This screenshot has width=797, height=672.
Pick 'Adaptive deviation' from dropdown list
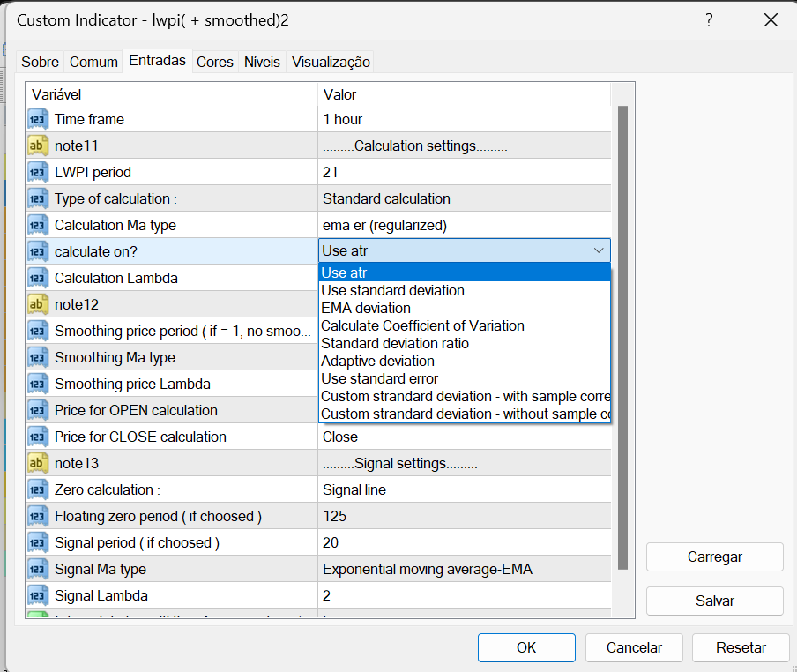pyautogui.click(x=377, y=361)
